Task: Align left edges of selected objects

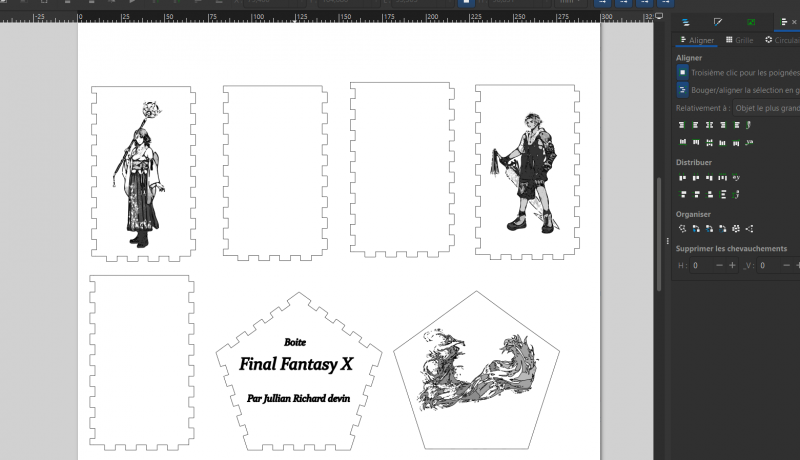Action: tap(695, 125)
